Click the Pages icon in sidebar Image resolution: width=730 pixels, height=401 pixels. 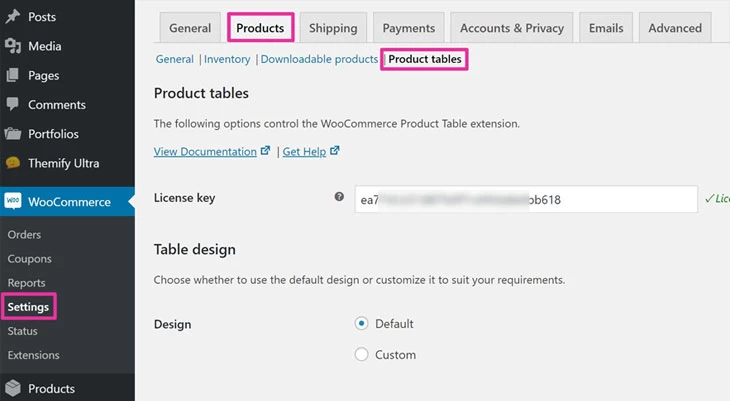click(x=13, y=75)
